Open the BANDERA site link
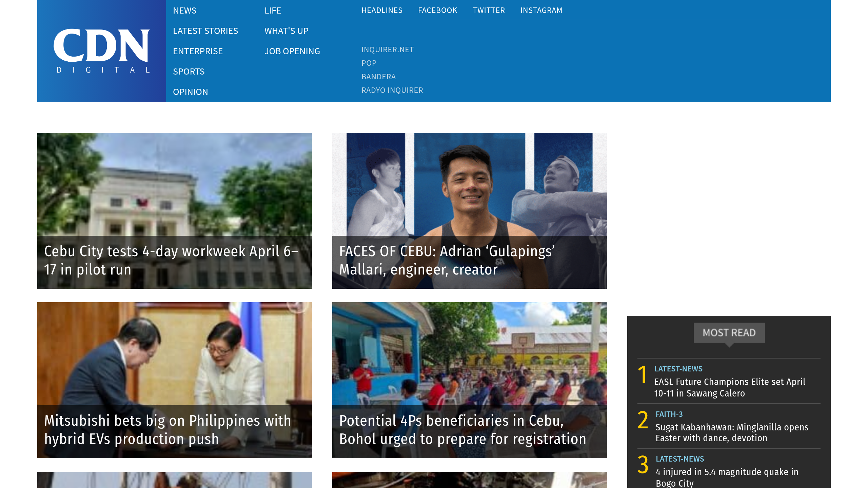The width and height of the screenshot is (868, 488). coord(378,77)
